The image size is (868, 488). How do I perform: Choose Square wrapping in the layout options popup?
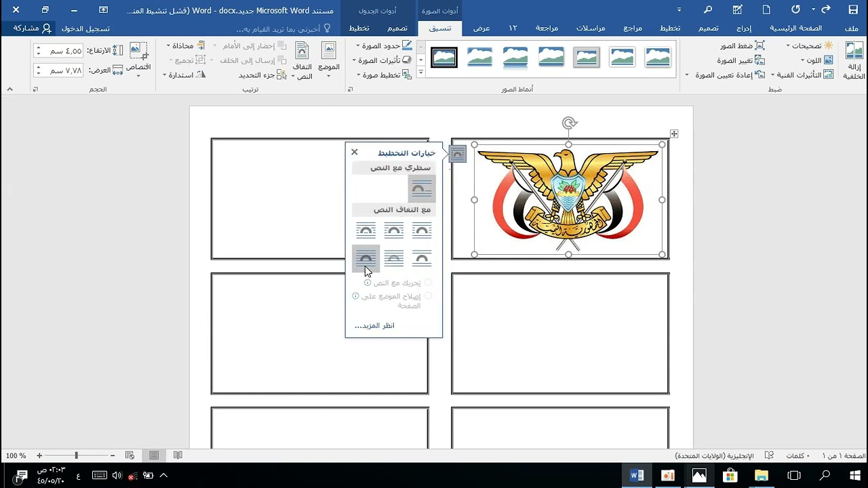pyautogui.click(x=421, y=231)
